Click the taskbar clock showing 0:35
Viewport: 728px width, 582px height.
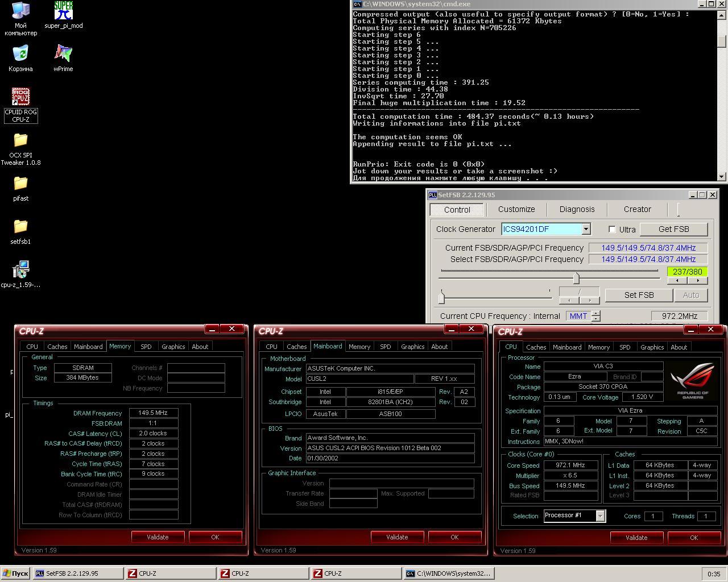click(x=714, y=574)
